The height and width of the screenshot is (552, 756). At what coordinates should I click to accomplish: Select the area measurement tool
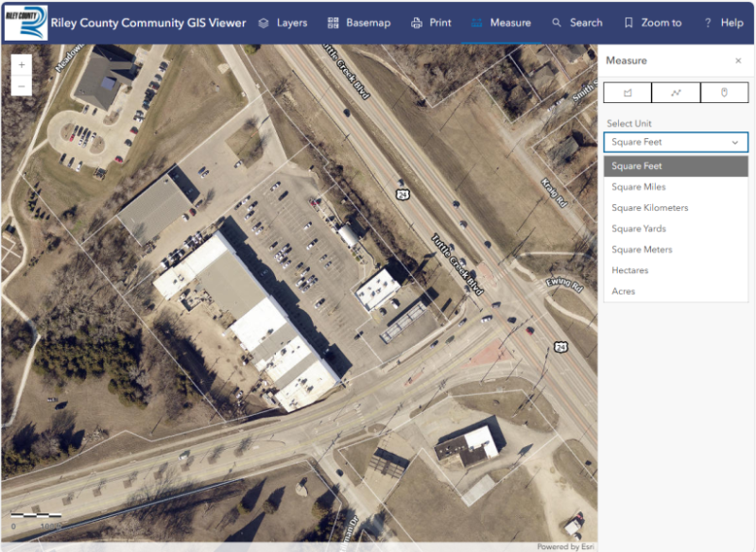tap(627, 92)
